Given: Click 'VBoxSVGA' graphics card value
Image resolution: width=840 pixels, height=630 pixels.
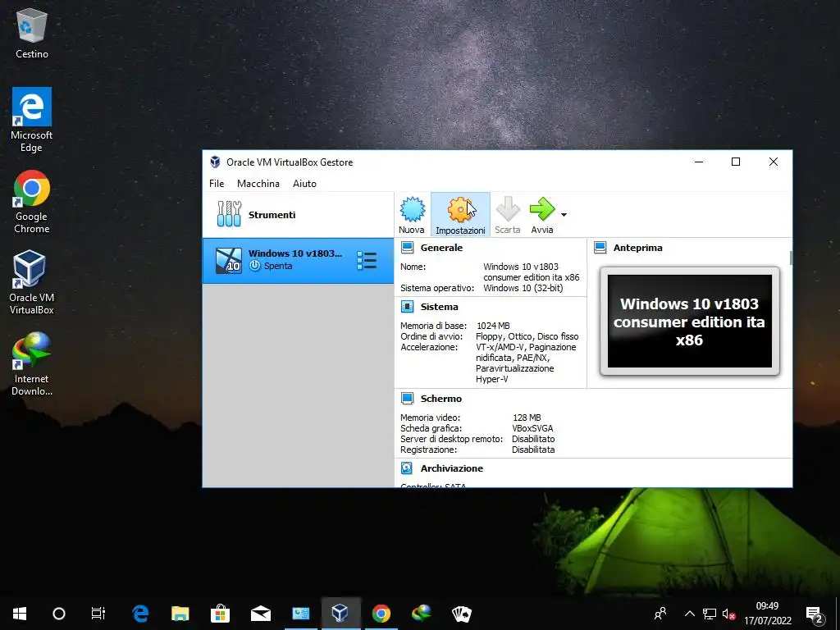Looking at the screenshot, I should click(x=532, y=428).
